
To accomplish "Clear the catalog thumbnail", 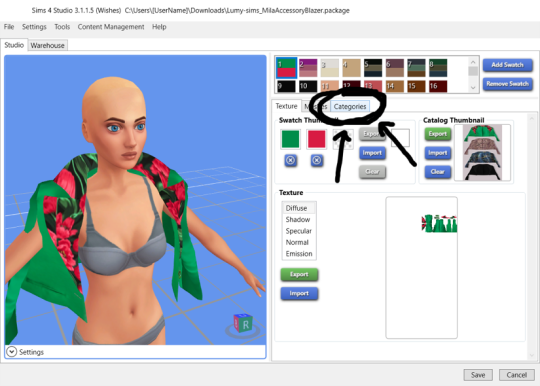I will point(438,171).
